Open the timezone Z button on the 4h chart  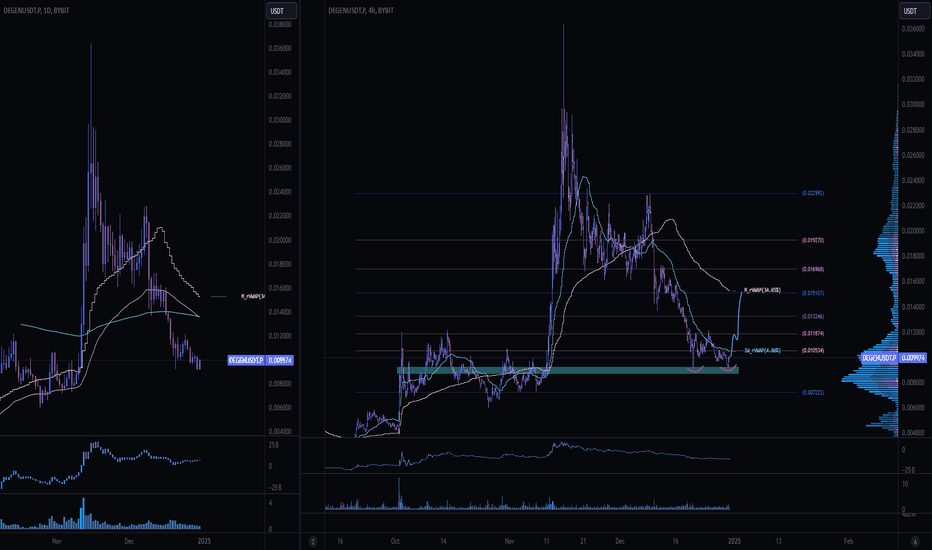pyautogui.click(x=313, y=541)
